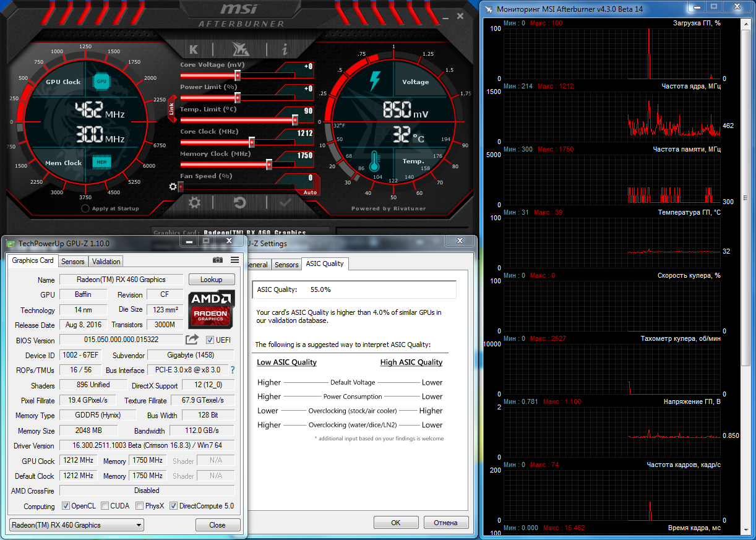Click the ASIC Quality 55.0% value

[320, 289]
